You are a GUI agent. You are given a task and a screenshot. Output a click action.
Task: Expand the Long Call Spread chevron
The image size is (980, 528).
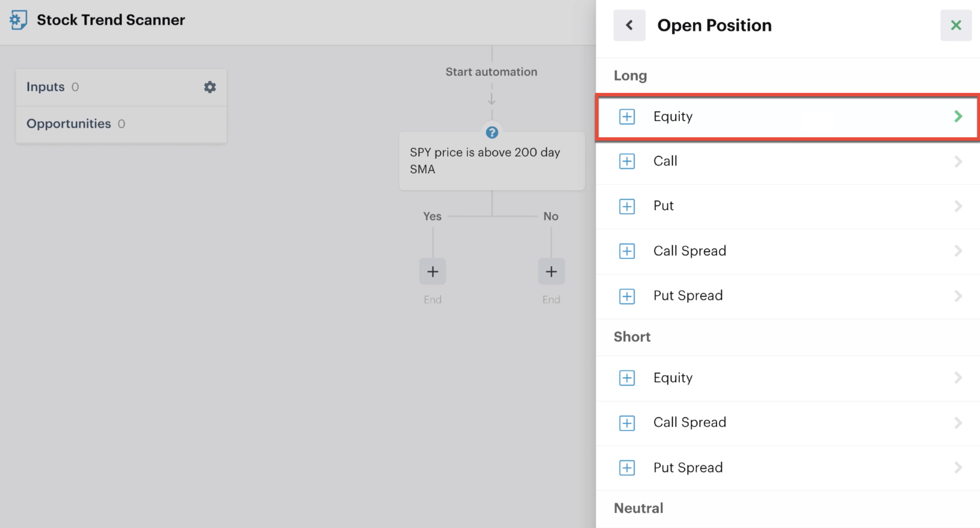pos(958,251)
